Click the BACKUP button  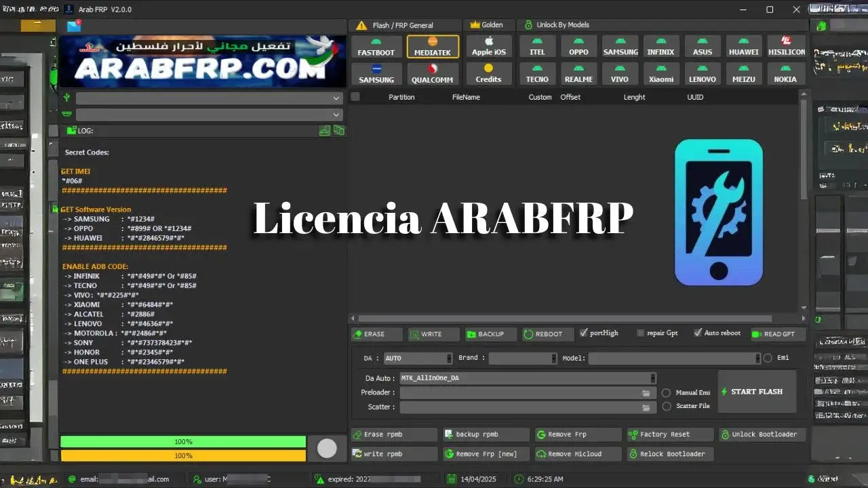[x=490, y=334]
